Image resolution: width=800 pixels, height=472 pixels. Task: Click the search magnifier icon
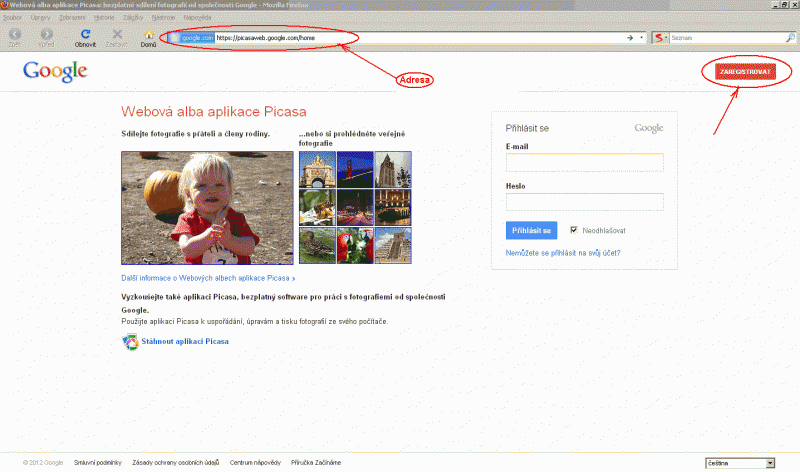click(x=790, y=38)
